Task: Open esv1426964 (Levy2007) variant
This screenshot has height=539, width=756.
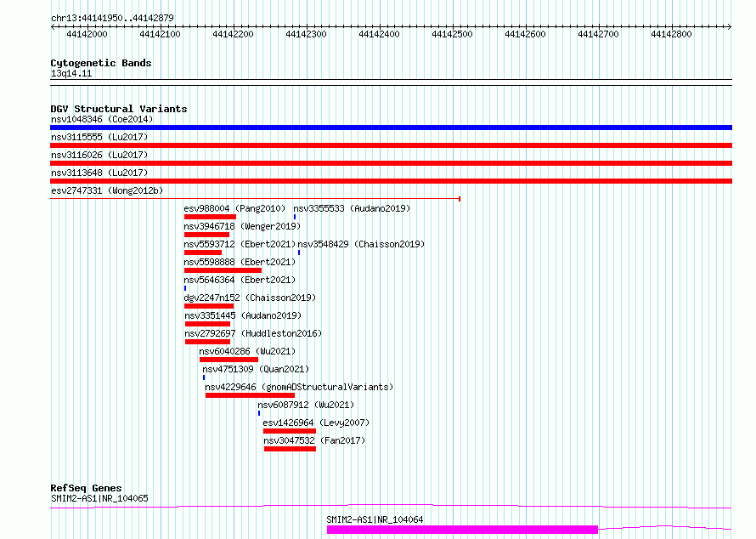Action: (316, 423)
